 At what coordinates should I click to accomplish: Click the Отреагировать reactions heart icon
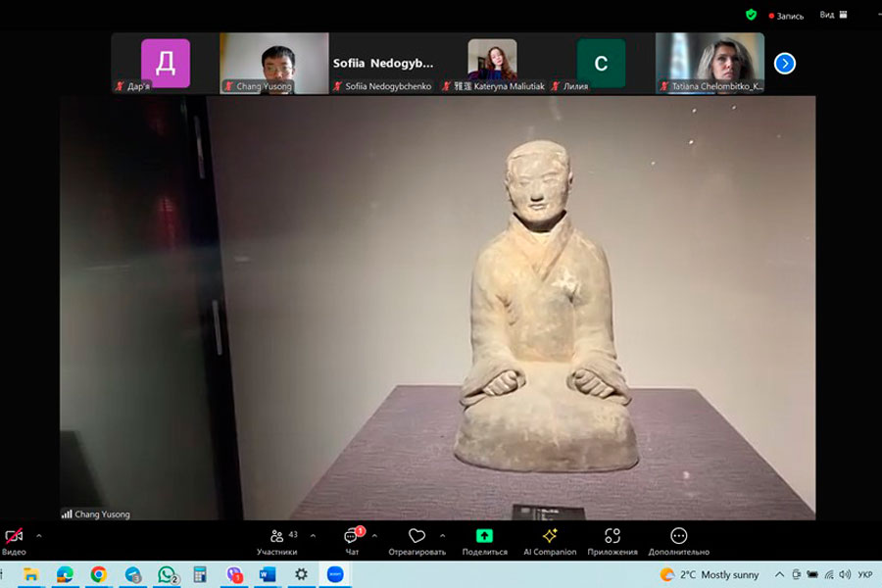[416, 536]
